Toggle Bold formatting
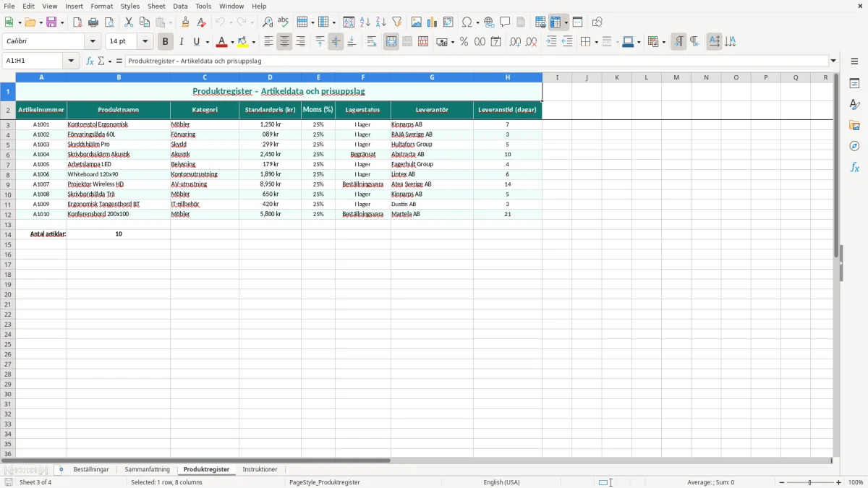This screenshot has height=488, width=868. pyautogui.click(x=165, y=42)
